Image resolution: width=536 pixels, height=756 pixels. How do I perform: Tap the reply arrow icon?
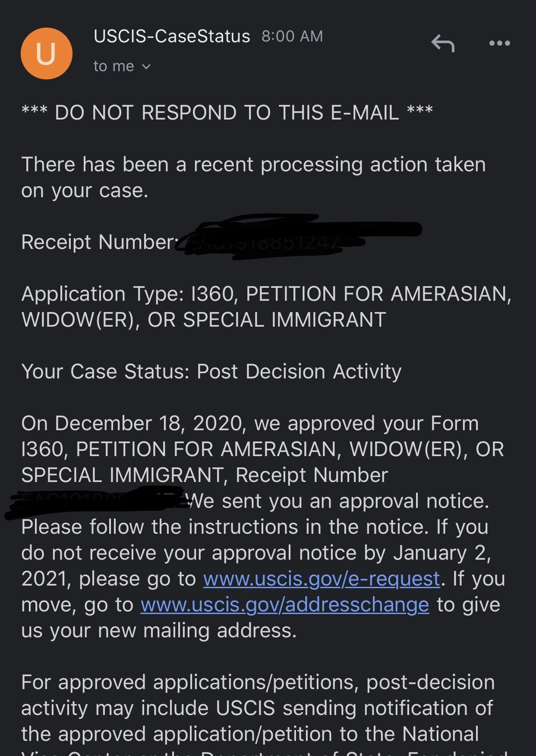(443, 43)
